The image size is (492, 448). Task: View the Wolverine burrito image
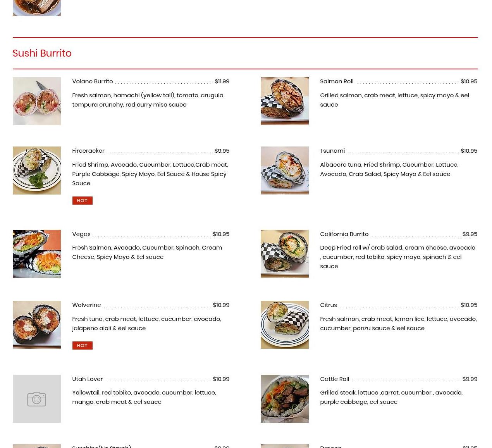(37, 325)
